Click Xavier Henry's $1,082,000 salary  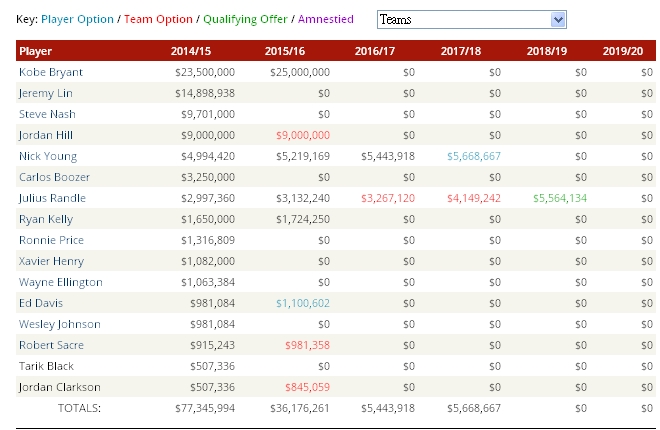[208, 261]
